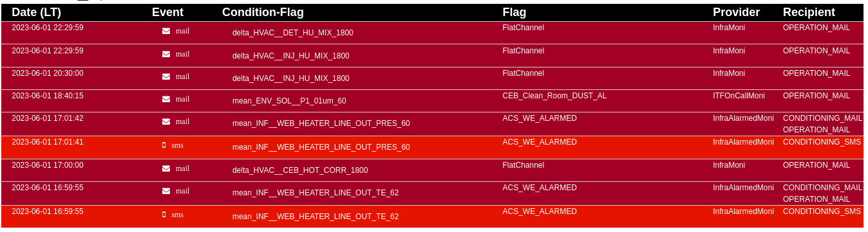Click CONDITIONING_SMS recipient in 17:01:41 row
The width and height of the screenshot is (868, 232).
coord(822,142)
